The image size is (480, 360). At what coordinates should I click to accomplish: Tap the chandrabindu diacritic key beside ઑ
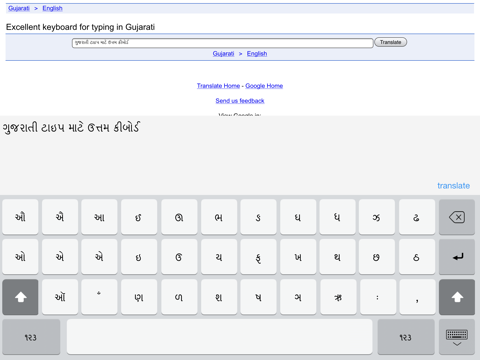(99, 297)
